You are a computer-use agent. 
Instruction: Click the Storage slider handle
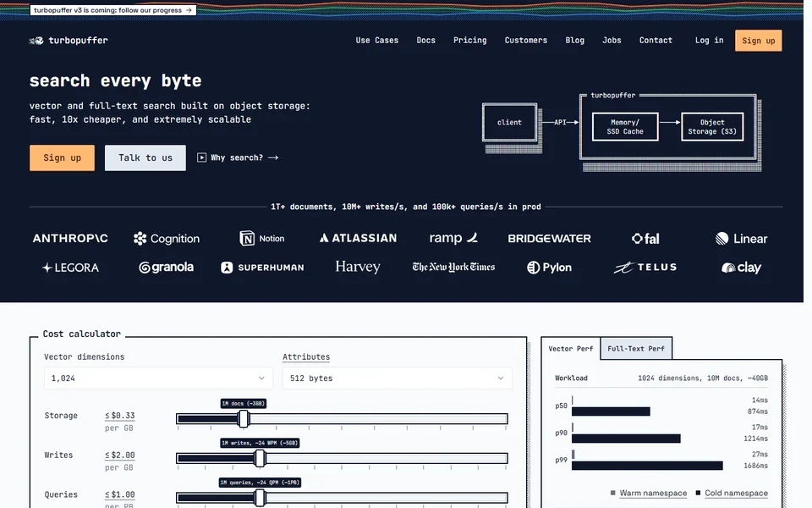pyautogui.click(x=244, y=418)
